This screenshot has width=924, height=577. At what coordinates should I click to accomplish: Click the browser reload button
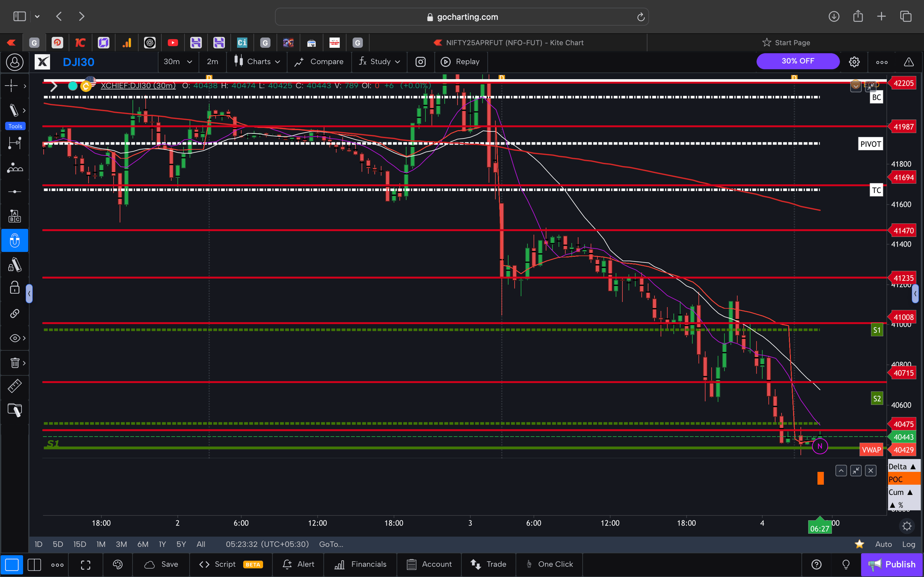pyautogui.click(x=640, y=16)
